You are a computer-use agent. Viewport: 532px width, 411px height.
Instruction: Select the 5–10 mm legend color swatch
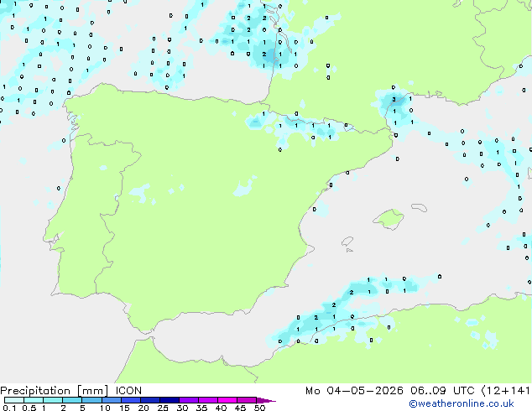91,400
